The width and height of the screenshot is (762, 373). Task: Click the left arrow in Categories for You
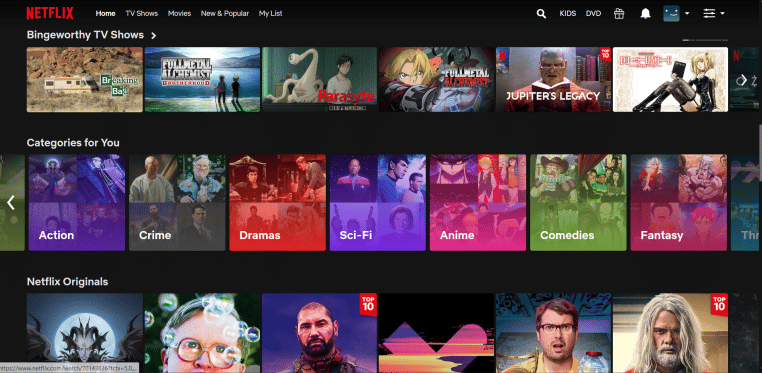(x=11, y=203)
